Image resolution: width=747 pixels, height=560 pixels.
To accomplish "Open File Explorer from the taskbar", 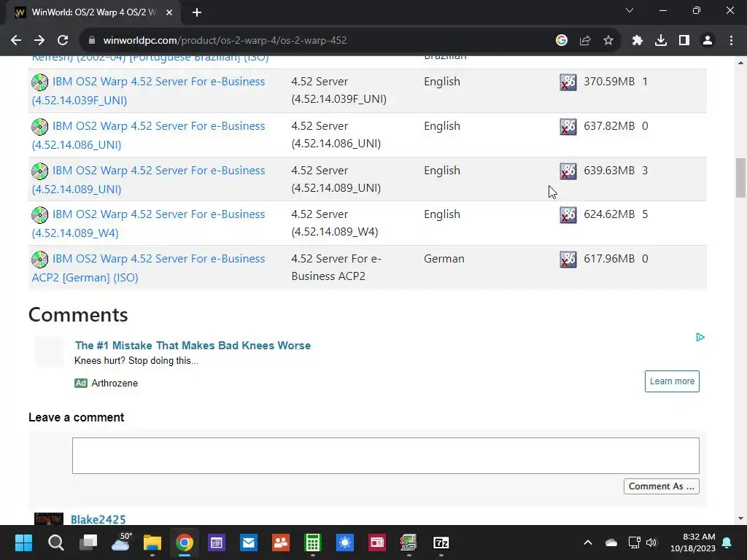I will click(152, 542).
